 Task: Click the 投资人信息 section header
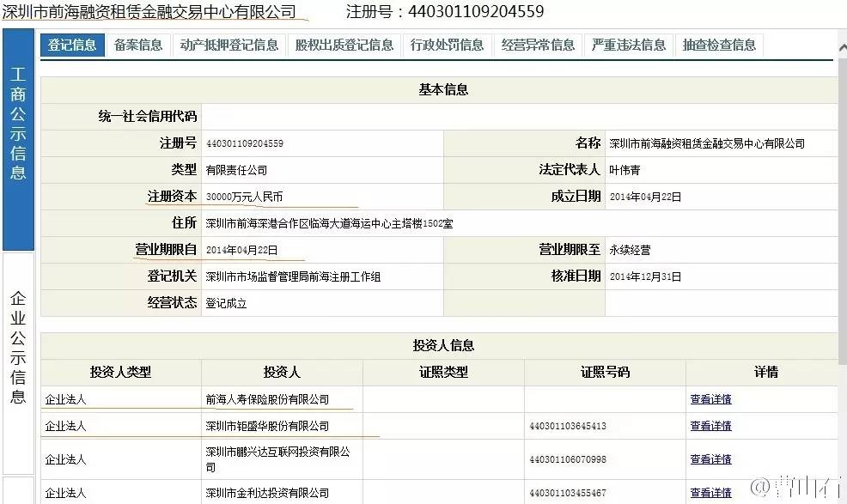[x=443, y=346]
